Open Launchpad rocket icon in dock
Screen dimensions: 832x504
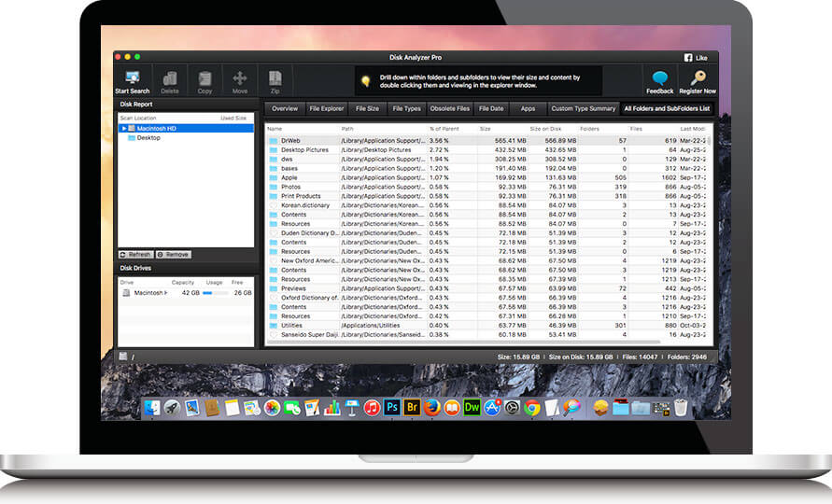172,408
